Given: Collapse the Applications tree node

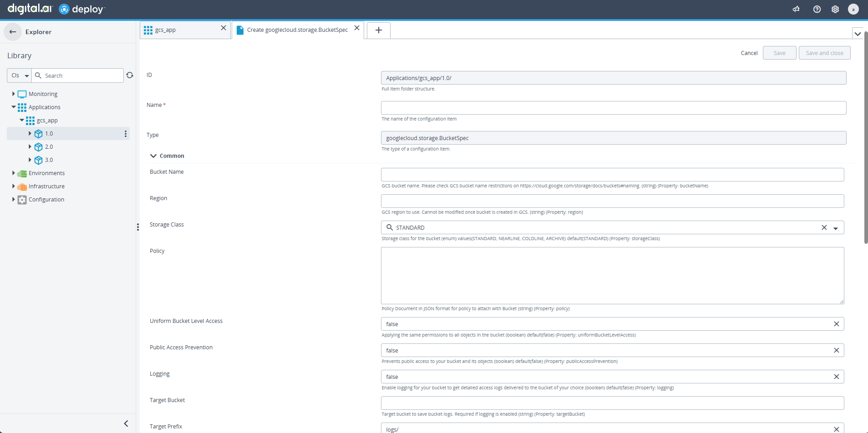Looking at the screenshot, I should pyautogui.click(x=13, y=107).
